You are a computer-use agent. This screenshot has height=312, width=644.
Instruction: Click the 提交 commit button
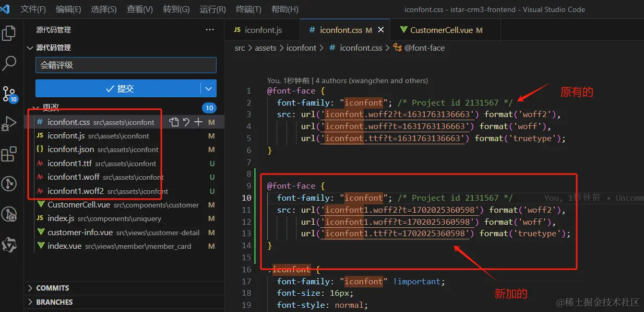pos(118,89)
